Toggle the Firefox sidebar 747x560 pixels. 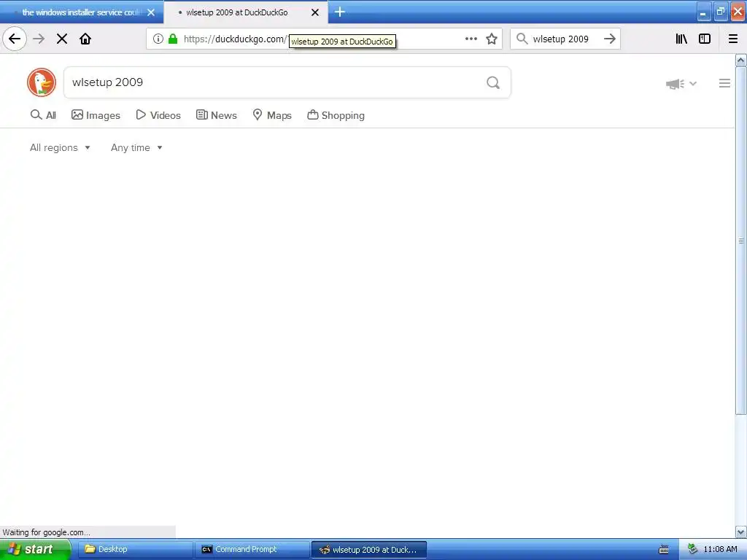click(x=705, y=39)
